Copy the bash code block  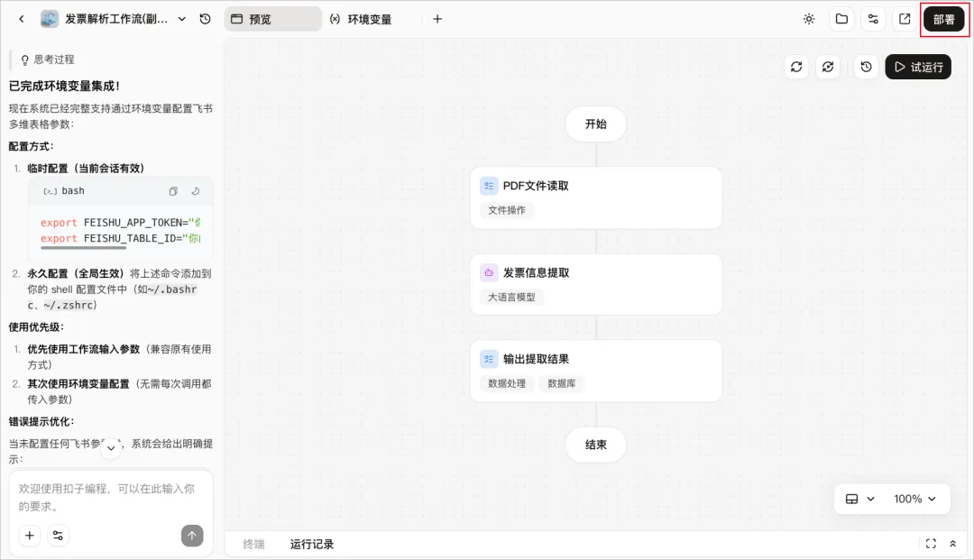173,191
